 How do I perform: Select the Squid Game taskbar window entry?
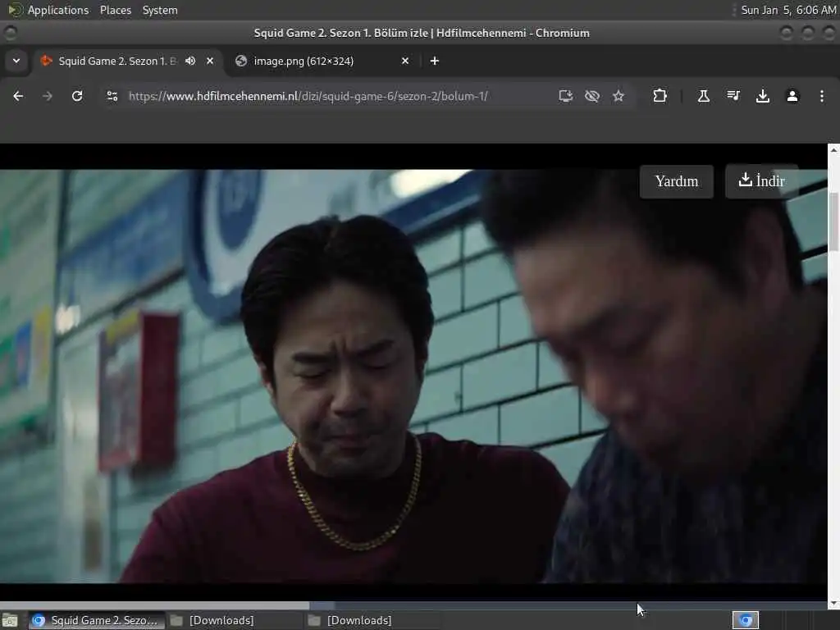[x=97, y=620]
